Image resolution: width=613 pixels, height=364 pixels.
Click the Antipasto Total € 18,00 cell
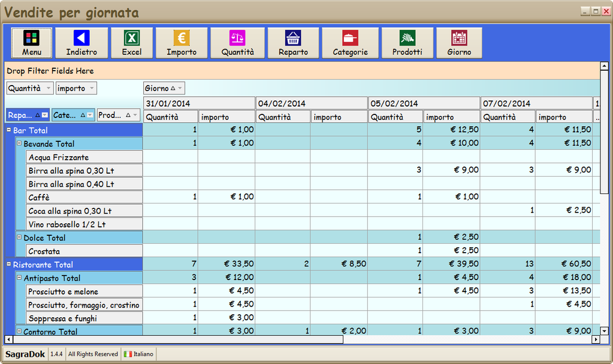[x=564, y=277]
